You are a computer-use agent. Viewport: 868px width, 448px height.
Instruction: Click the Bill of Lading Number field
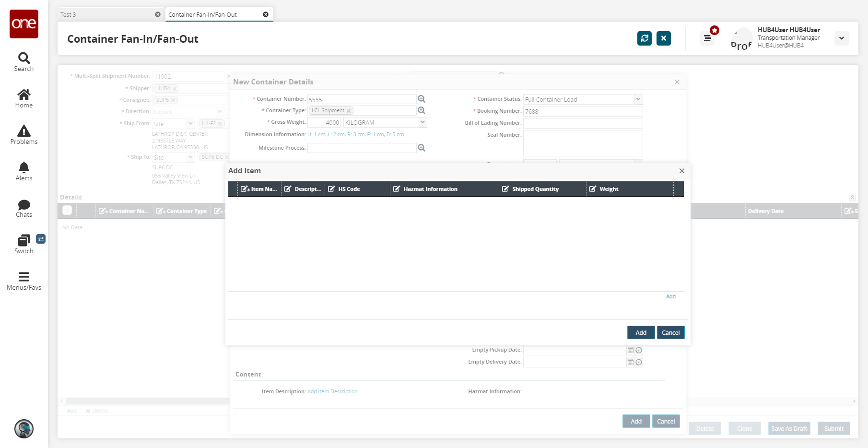[583, 123]
